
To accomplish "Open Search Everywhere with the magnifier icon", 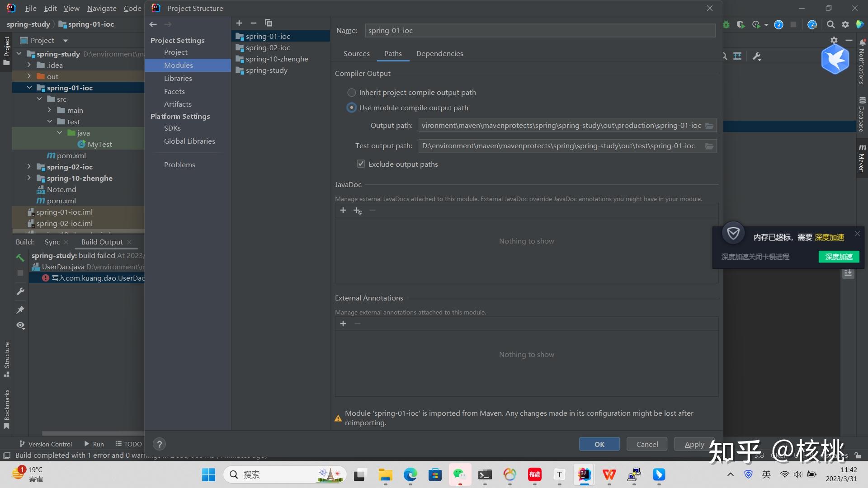I will coord(831,25).
